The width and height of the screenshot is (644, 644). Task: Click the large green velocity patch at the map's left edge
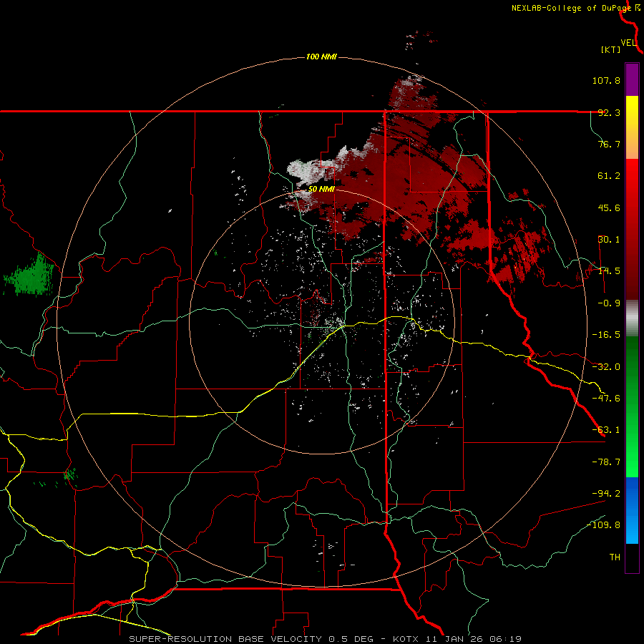[x=29, y=274]
